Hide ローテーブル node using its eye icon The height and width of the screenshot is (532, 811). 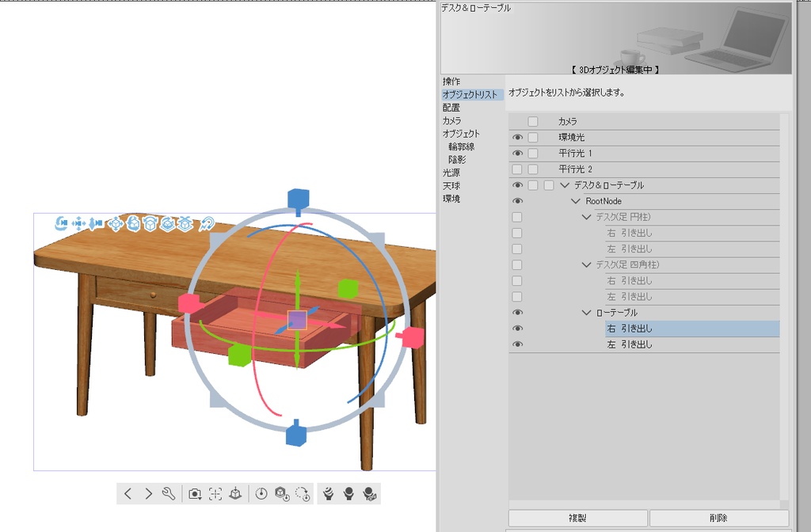pos(517,313)
